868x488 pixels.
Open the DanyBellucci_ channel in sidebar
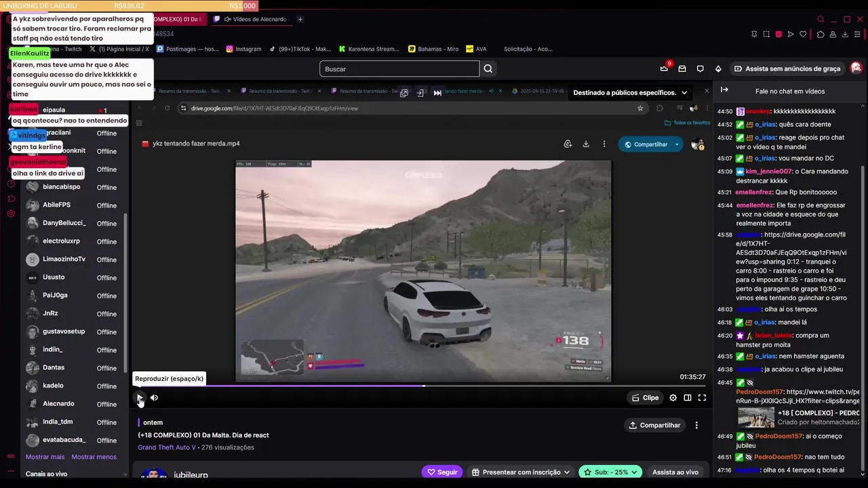pyautogui.click(x=74, y=223)
